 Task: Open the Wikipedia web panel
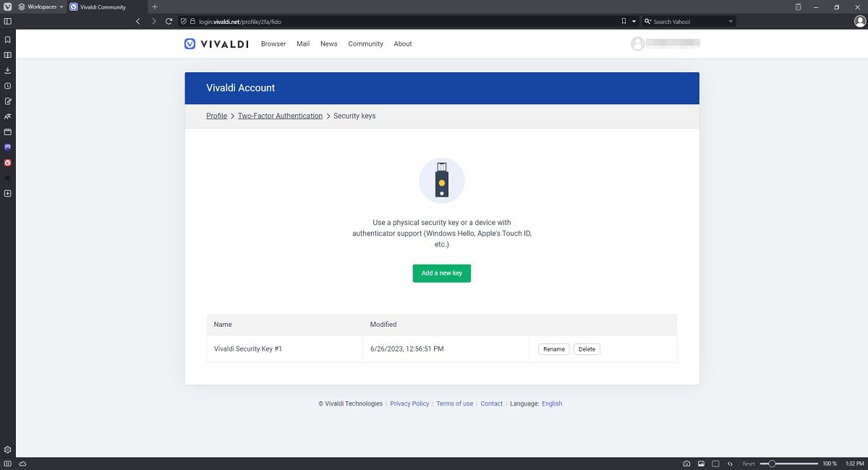pyautogui.click(x=7, y=178)
